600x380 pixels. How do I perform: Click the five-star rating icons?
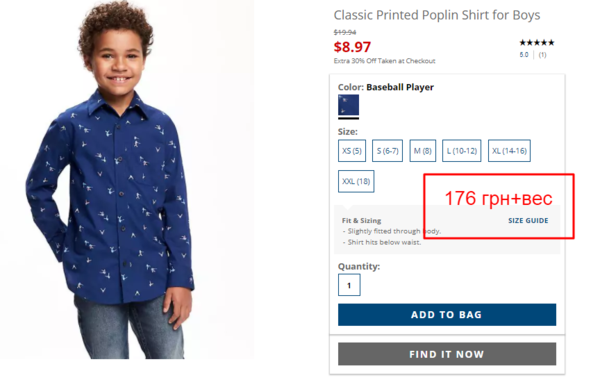coord(536,42)
